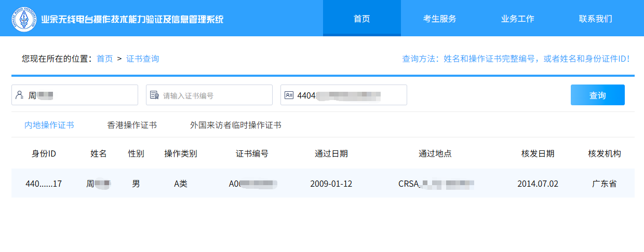The width and height of the screenshot is (644, 252).
Task: Click the 广东省 issuing authority cell
Action: (604, 184)
